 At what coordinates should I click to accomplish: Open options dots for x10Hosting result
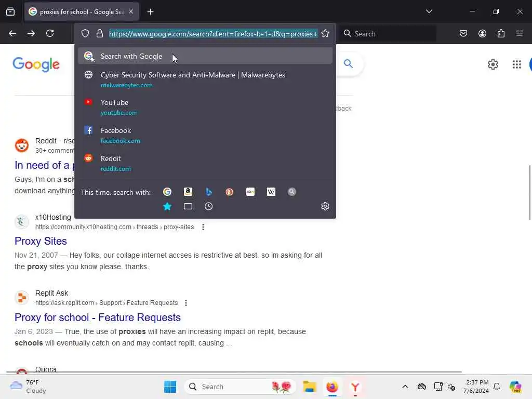click(203, 227)
